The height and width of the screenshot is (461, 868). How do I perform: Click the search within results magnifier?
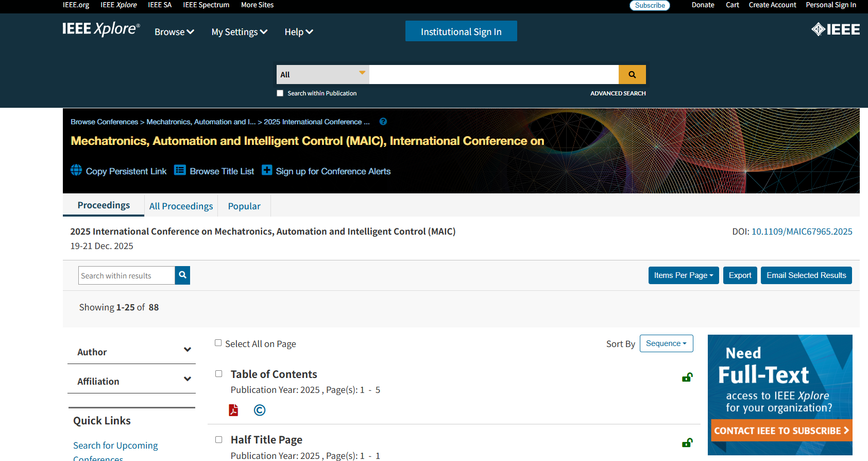point(182,275)
